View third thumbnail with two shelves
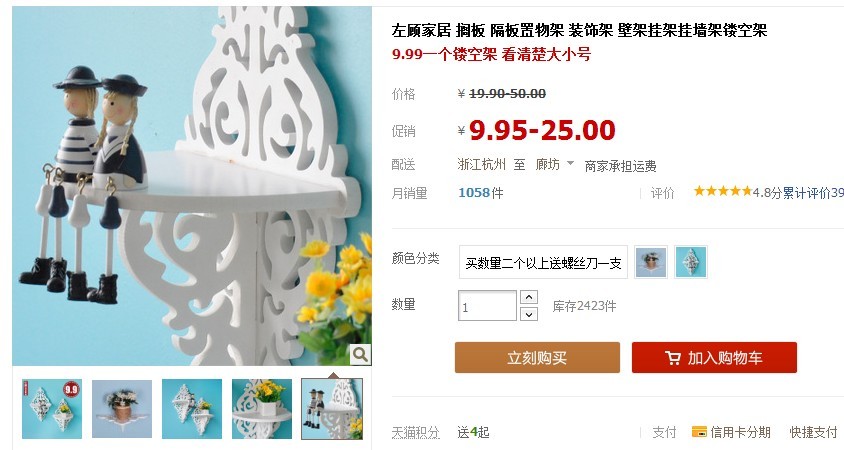The height and width of the screenshot is (450, 844). (x=192, y=409)
